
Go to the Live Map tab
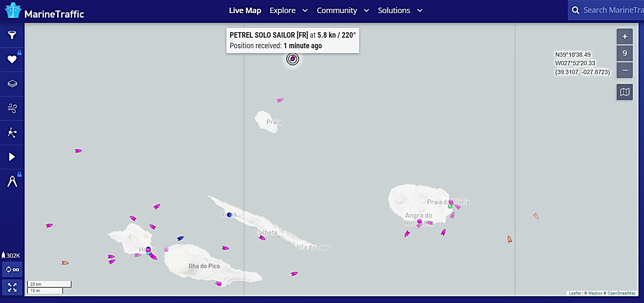coord(245,11)
